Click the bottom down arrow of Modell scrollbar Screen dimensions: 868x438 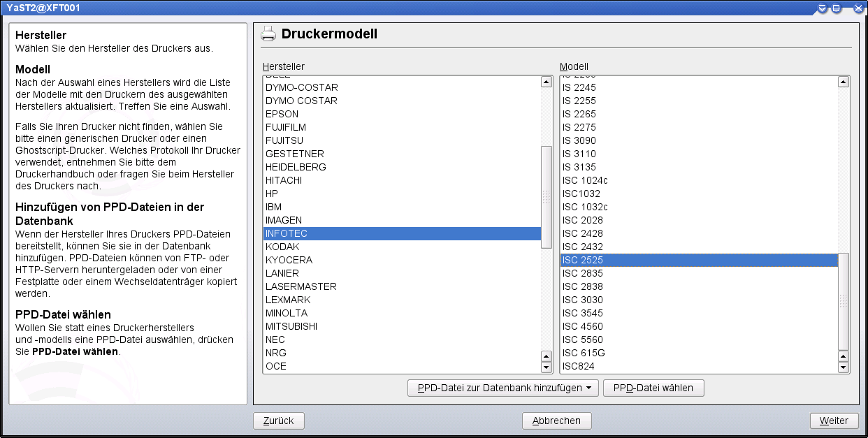point(843,367)
